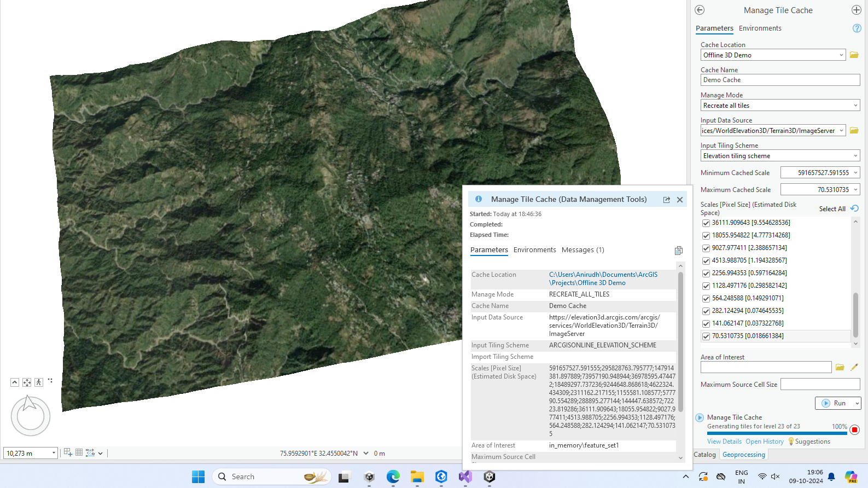Viewport: 868px width, 488px height.
Task: Run the Manage Tile Cache tool
Action: [834, 403]
